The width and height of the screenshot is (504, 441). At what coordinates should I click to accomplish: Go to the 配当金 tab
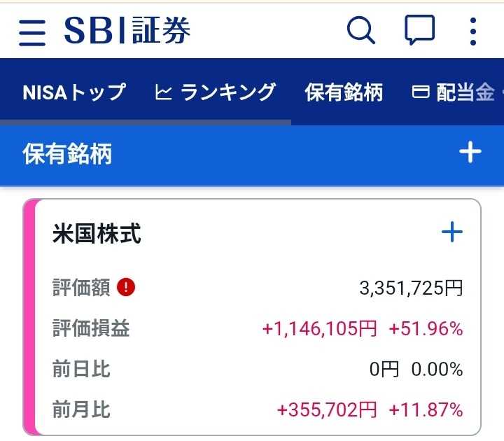point(465,92)
